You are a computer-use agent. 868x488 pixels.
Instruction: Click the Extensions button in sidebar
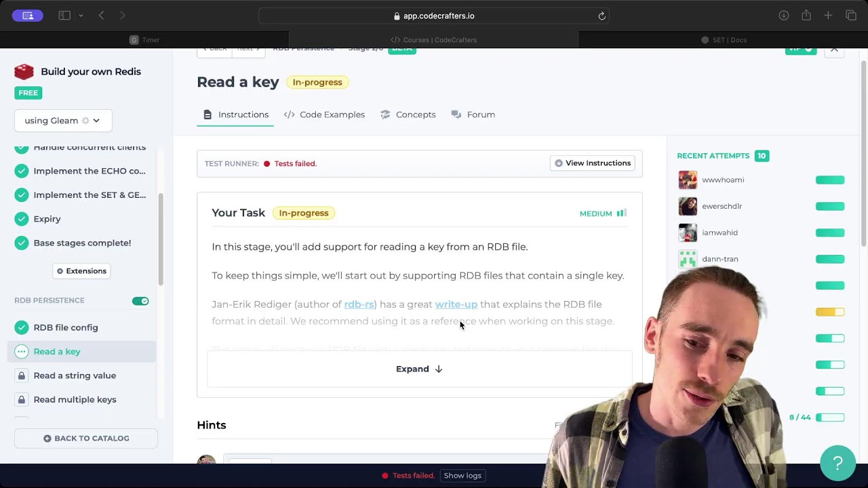(81, 271)
